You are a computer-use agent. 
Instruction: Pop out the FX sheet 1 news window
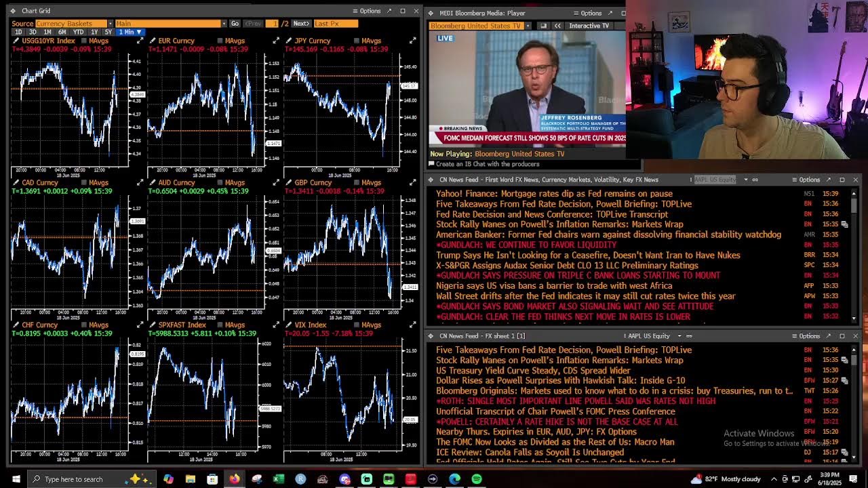coord(829,336)
